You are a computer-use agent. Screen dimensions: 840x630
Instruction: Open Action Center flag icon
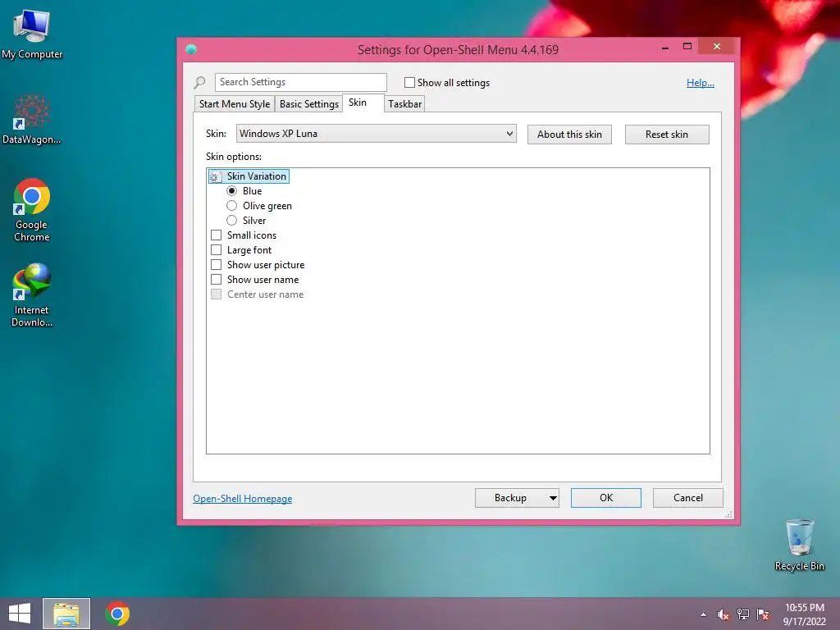pyautogui.click(x=763, y=614)
